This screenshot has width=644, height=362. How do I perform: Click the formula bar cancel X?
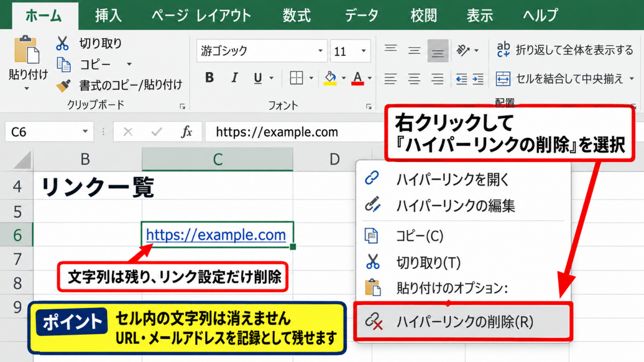pyautogui.click(x=128, y=132)
